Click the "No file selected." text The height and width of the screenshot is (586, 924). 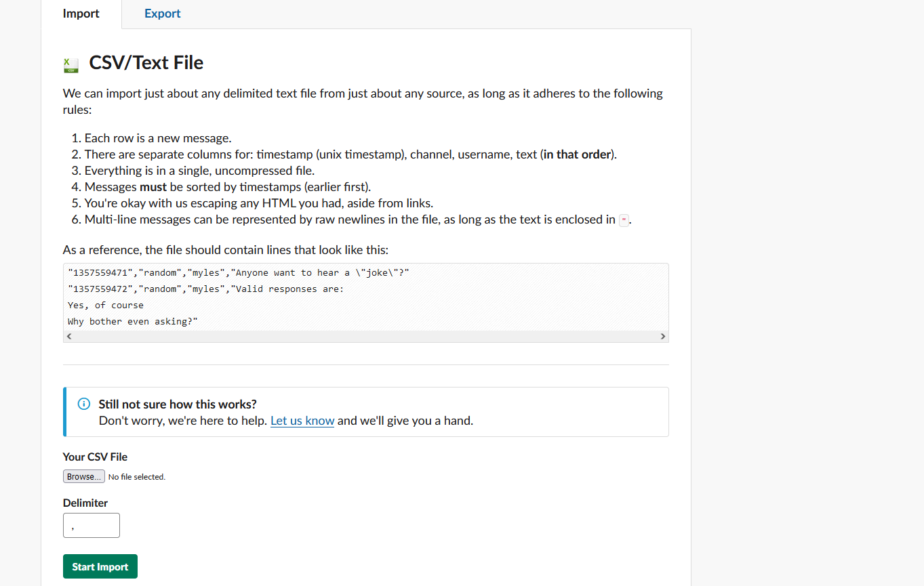point(137,477)
